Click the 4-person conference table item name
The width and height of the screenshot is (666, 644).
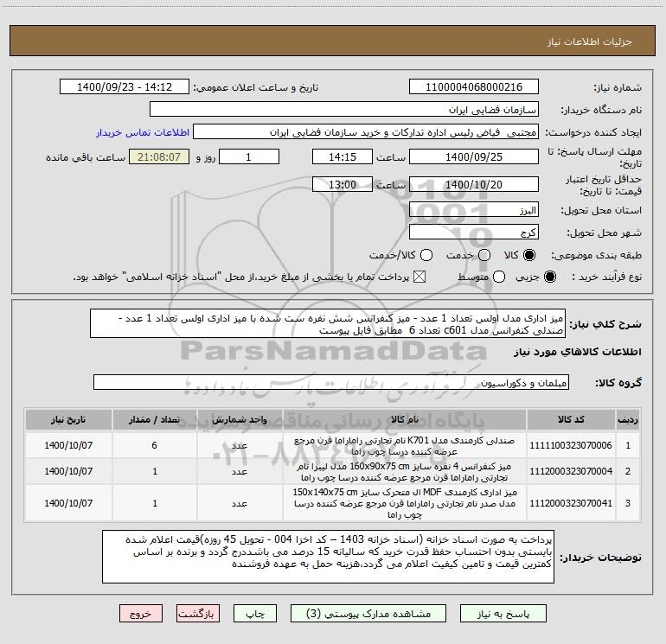point(405,472)
